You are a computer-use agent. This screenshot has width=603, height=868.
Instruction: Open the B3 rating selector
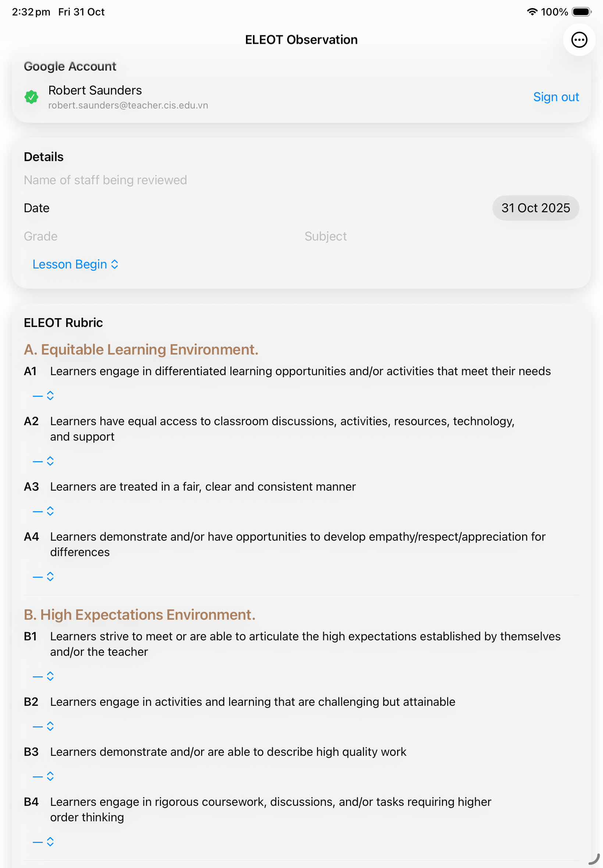click(x=43, y=776)
